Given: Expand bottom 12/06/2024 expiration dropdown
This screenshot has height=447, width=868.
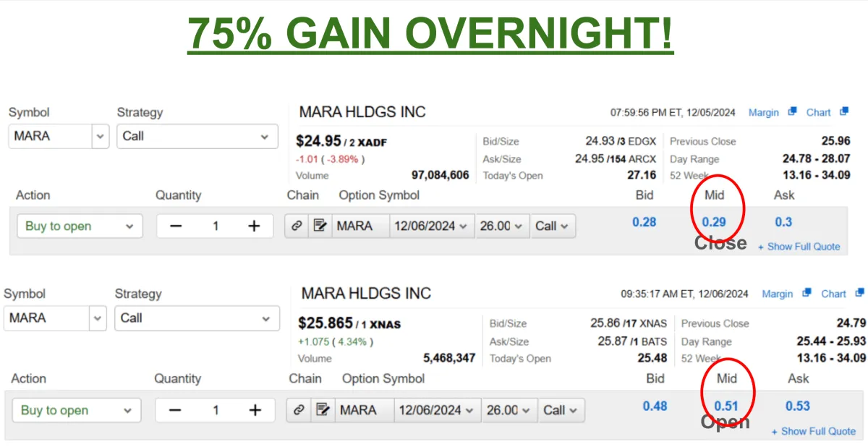Looking at the screenshot, I should 438,410.
